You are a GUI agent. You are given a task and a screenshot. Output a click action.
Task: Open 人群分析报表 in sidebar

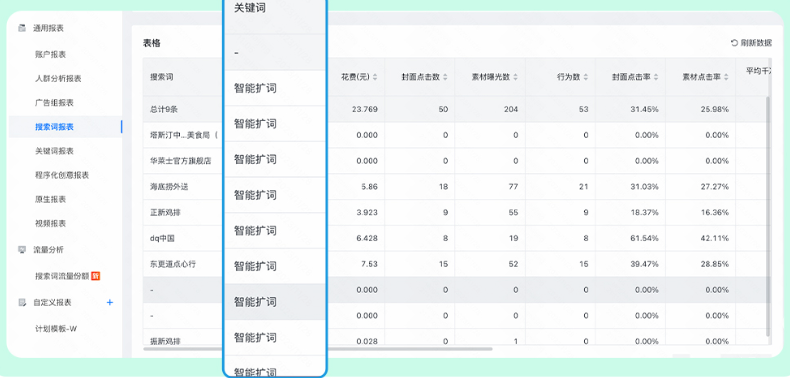coord(58,79)
